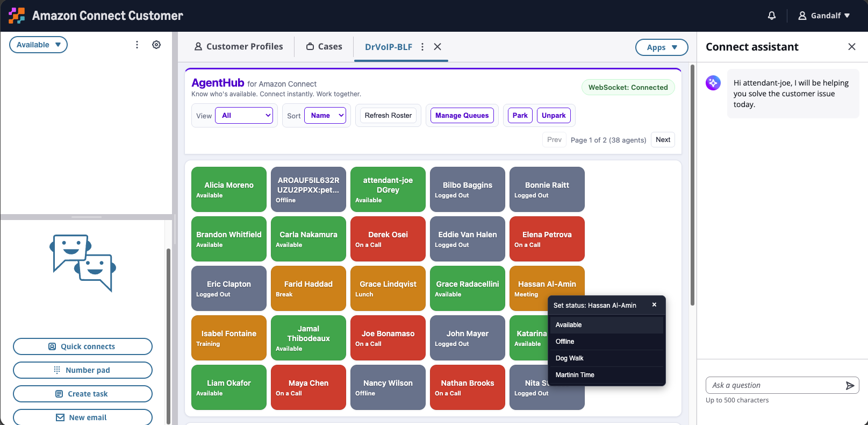Click the attendant-joe DGrey card
868x425 pixels.
388,189
